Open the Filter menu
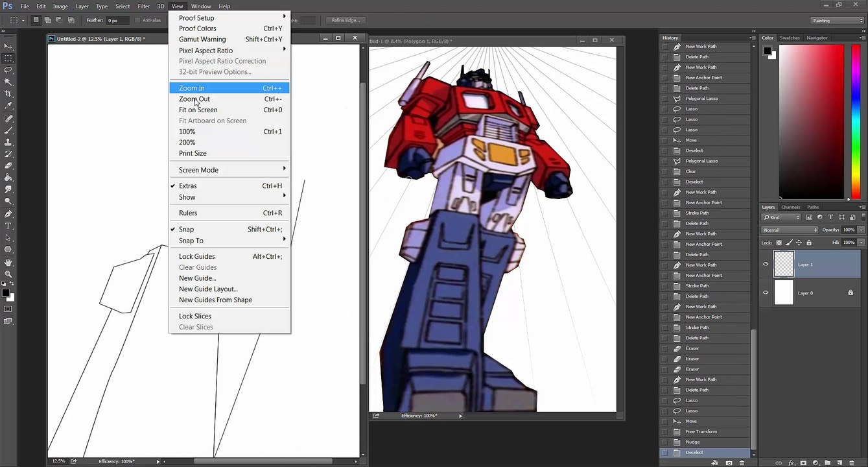Viewport: 868px width, 467px height. tap(143, 6)
